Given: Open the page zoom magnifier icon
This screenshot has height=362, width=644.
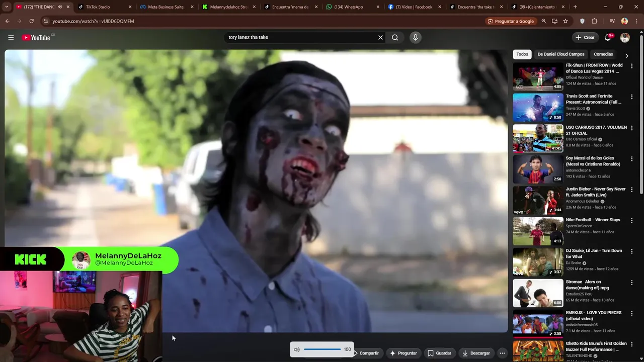Looking at the screenshot, I should point(543,21).
